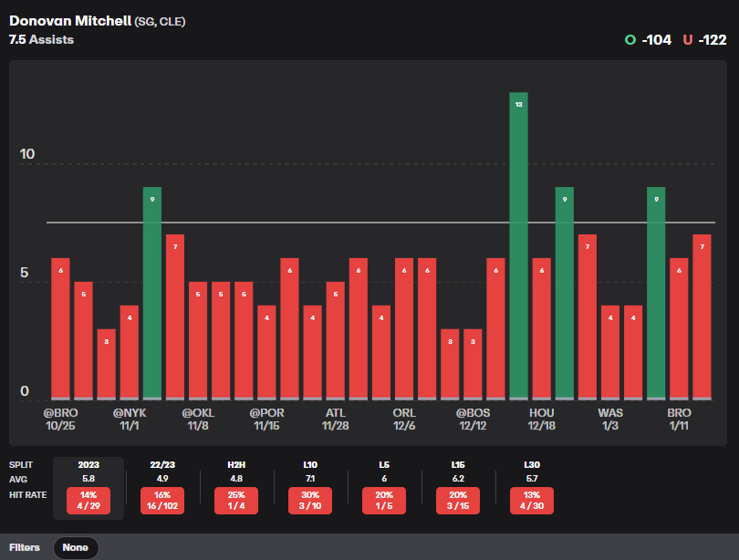The width and height of the screenshot is (739, 560).
Task: Select the bar above HOU 12/18
Action: 542,328
